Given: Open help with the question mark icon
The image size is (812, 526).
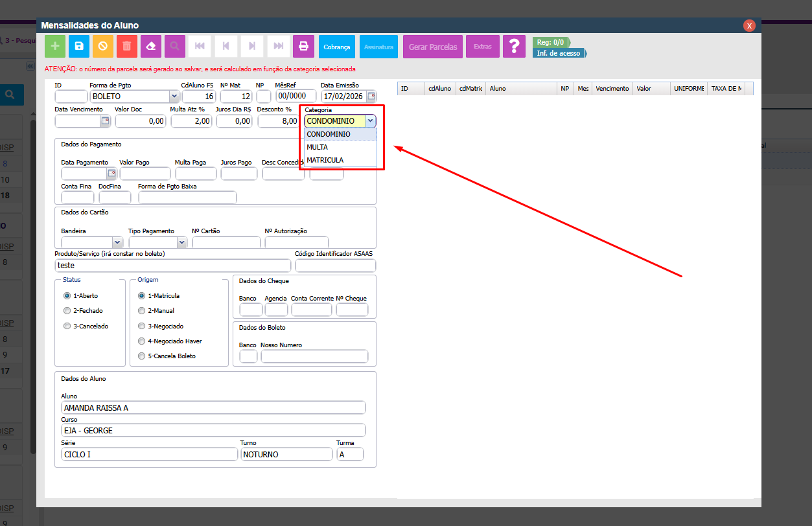Looking at the screenshot, I should pyautogui.click(x=514, y=47).
